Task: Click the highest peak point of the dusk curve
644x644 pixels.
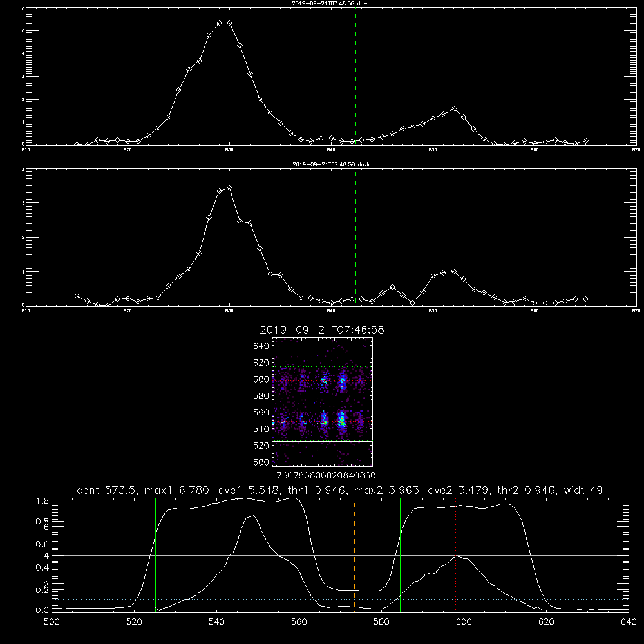Action: pos(229,189)
